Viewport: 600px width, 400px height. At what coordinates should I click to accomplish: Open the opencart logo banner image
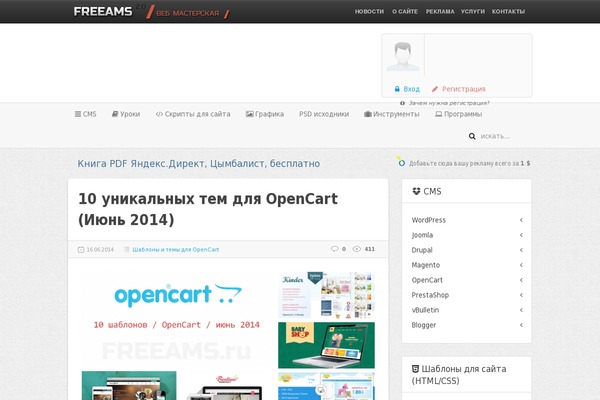(176, 318)
